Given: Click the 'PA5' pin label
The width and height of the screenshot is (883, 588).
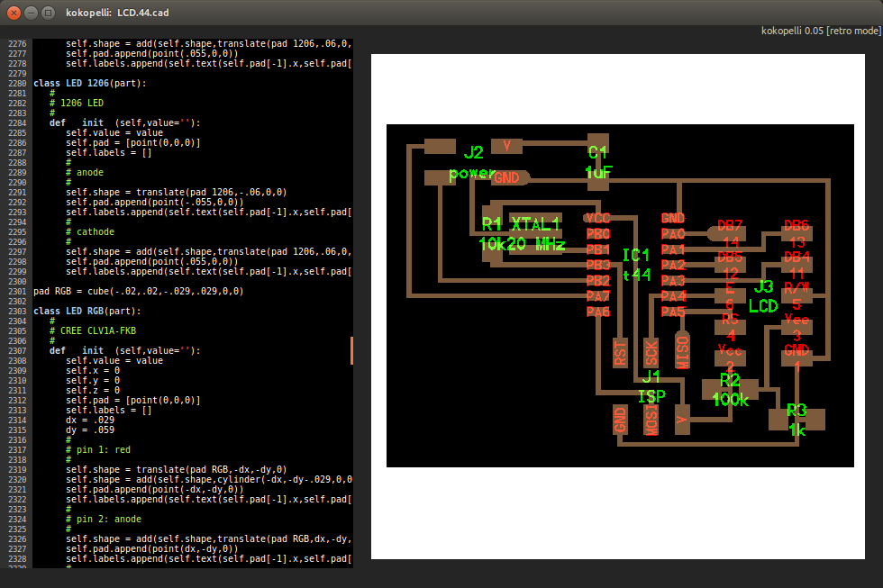Looking at the screenshot, I should click(673, 312).
